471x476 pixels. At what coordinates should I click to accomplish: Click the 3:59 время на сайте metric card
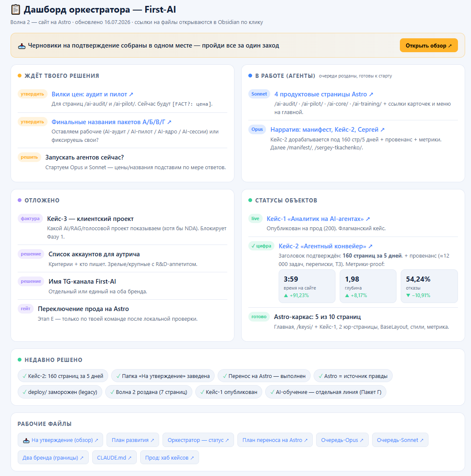point(307,286)
